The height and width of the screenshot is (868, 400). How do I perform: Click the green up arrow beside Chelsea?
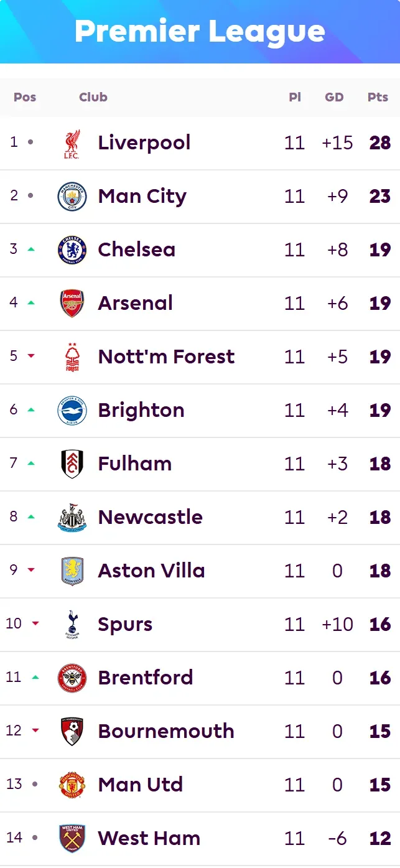click(31, 250)
